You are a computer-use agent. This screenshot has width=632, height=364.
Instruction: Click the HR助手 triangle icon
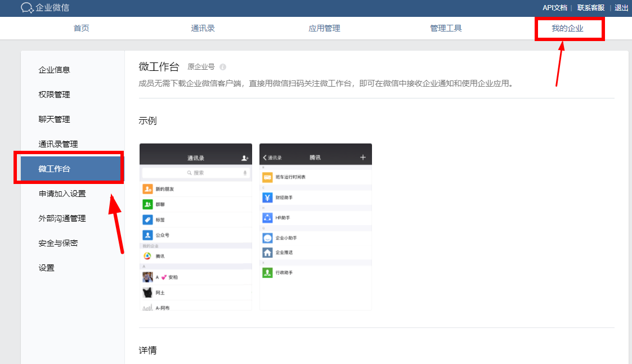coord(267,218)
